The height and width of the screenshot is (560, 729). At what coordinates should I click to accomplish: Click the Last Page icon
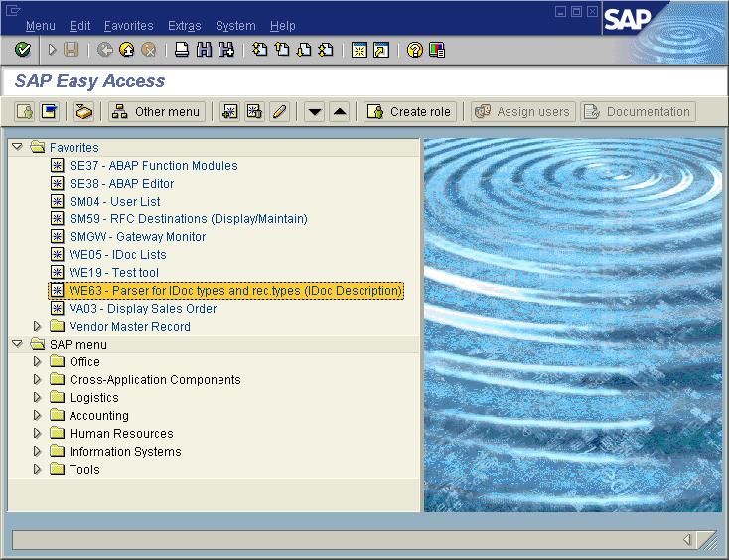tap(326, 50)
